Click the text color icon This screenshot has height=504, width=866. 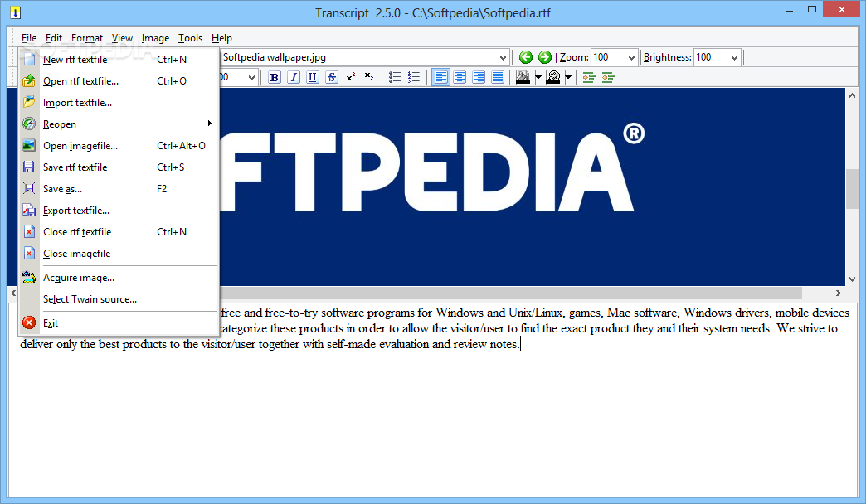pyautogui.click(x=523, y=77)
